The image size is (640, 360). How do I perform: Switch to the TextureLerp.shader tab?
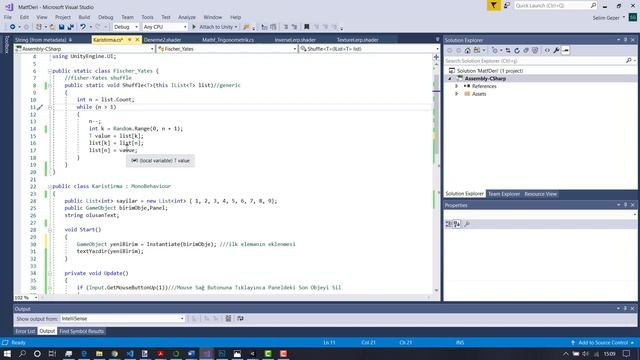[x=358, y=40]
